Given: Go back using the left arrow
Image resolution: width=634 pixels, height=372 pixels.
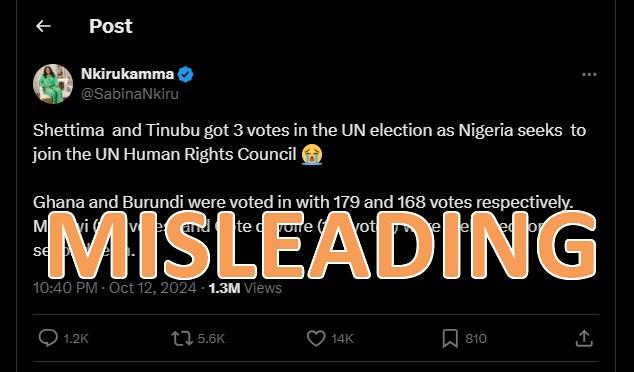Looking at the screenshot, I should click(x=43, y=26).
